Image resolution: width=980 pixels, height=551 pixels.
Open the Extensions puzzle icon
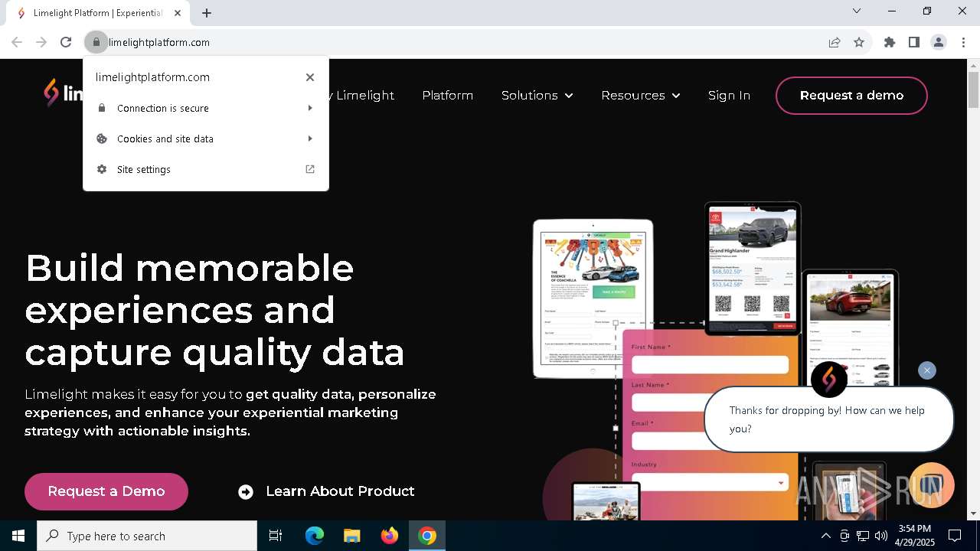[x=890, y=42]
